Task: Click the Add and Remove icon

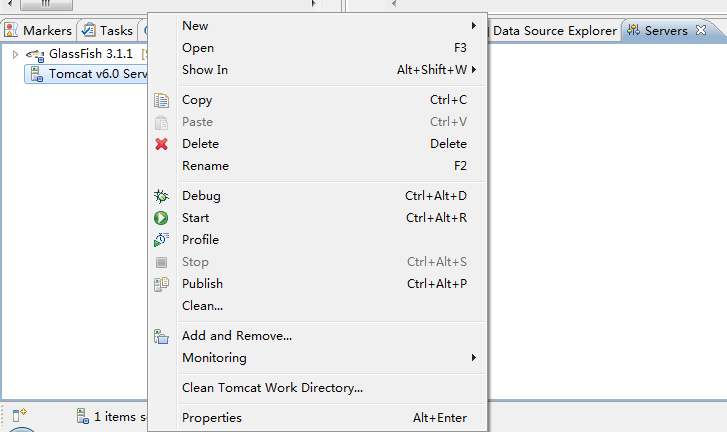Action: tap(161, 336)
